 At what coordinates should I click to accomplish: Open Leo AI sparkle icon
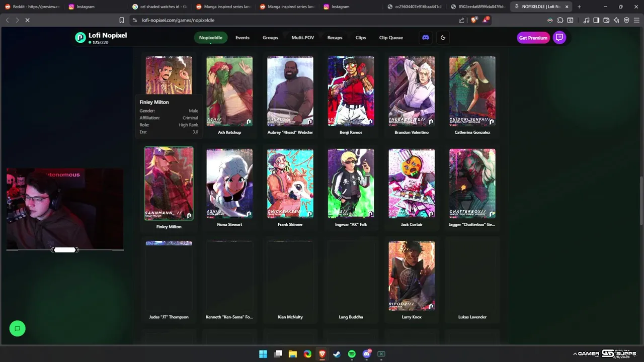pyautogui.click(x=616, y=20)
